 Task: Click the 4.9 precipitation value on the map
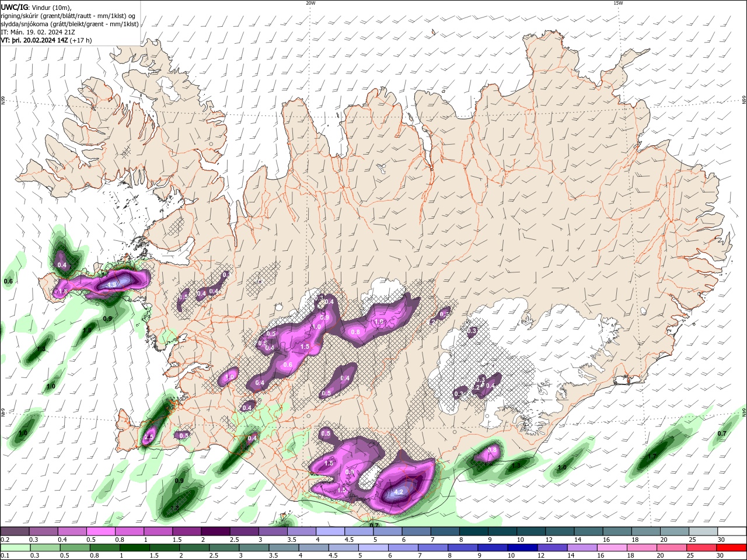click(x=111, y=285)
